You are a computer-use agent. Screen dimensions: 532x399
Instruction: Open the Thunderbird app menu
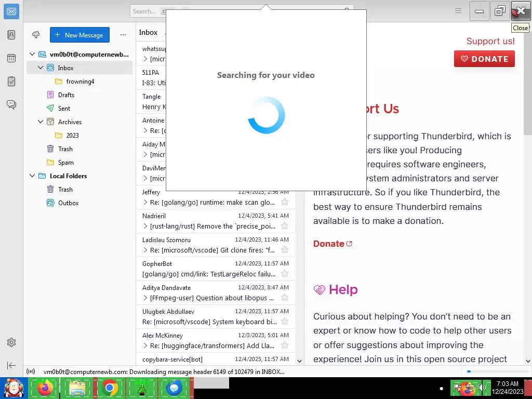pyautogui.click(x=458, y=11)
